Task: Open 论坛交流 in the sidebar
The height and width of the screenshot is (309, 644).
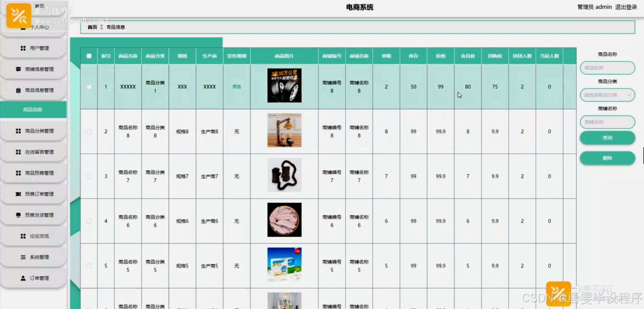Action: coord(33,236)
